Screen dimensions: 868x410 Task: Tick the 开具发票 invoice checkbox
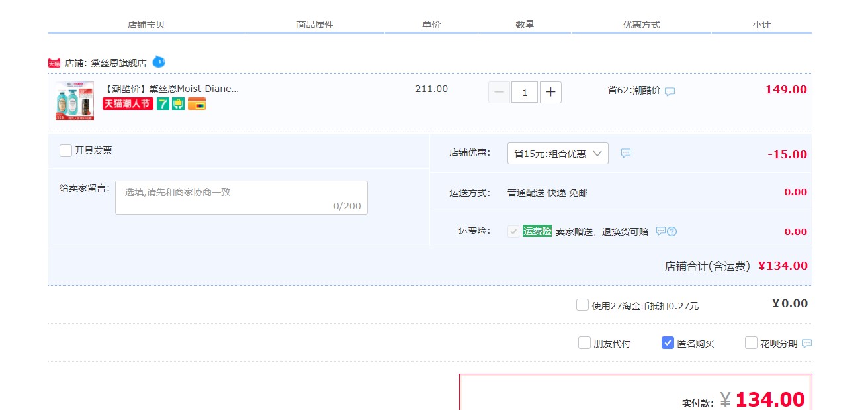[65, 150]
